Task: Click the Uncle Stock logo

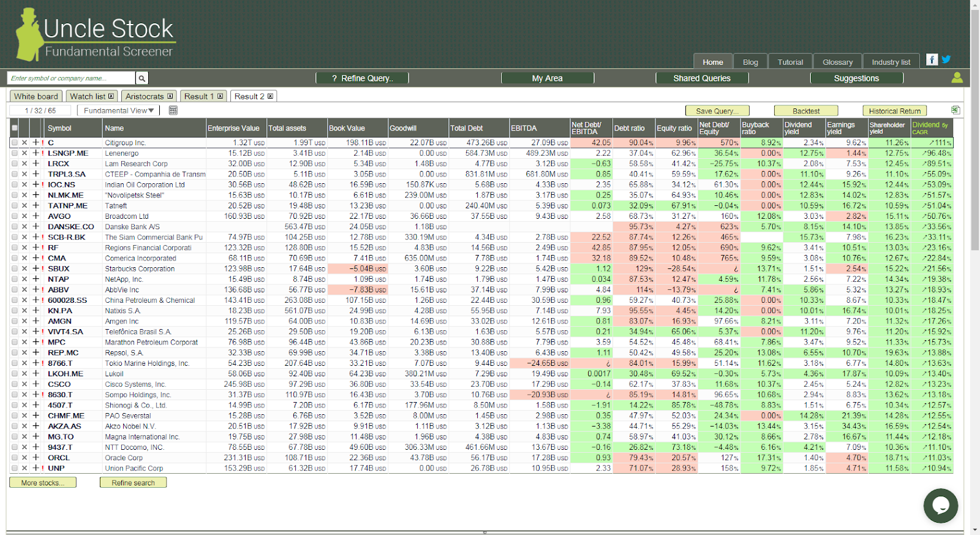Action: pyautogui.click(x=96, y=35)
